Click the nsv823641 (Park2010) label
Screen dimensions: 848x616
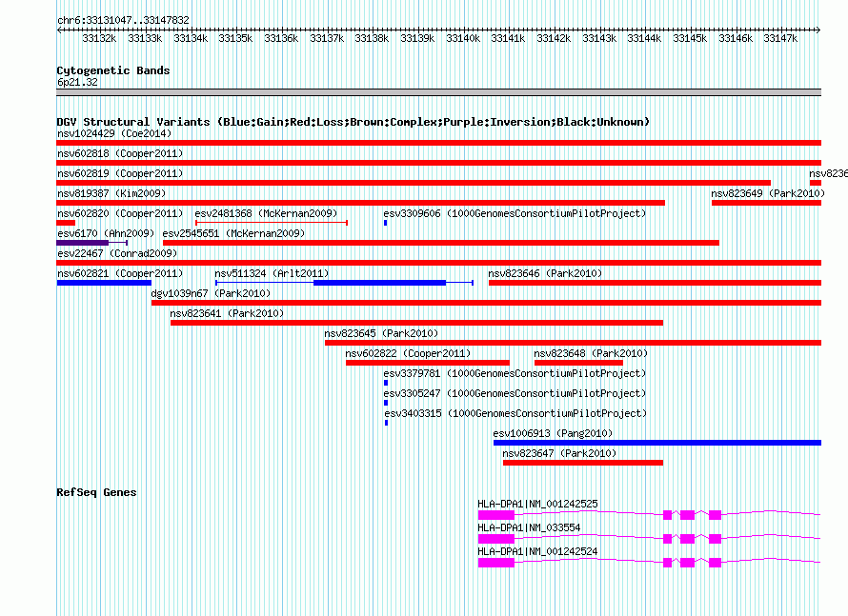(x=227, y=313)
